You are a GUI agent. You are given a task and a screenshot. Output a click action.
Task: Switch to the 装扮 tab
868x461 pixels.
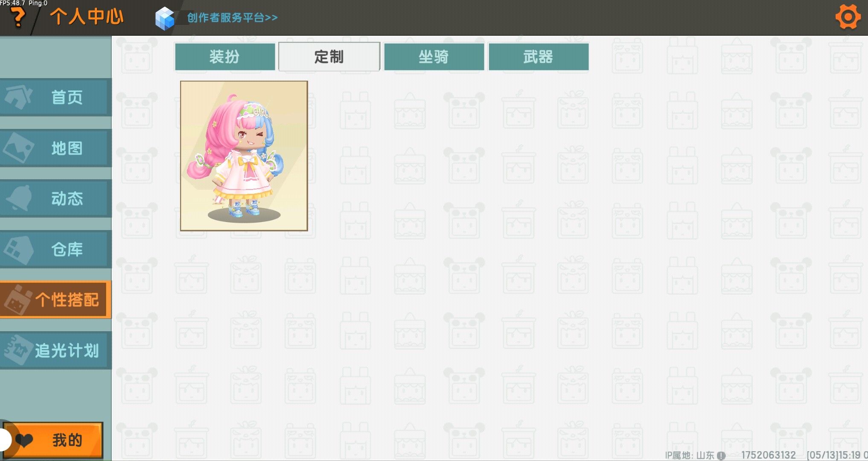[x=225, y=56]
